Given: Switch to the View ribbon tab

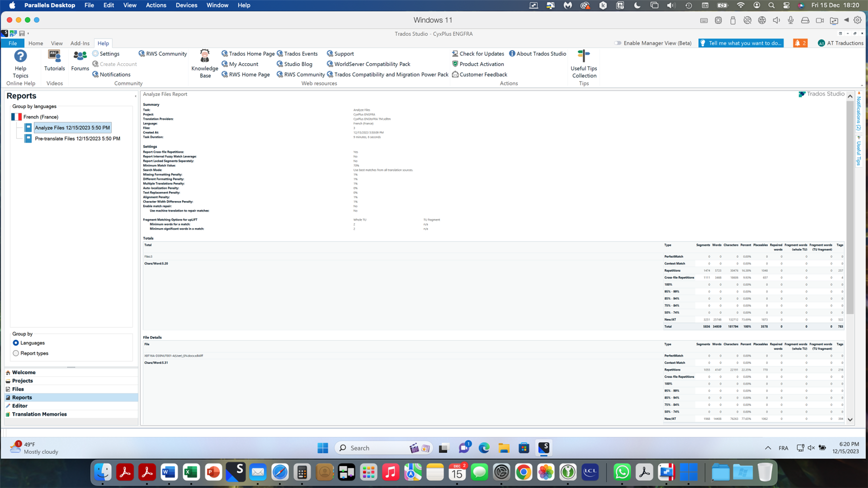Looking at the screenshot, I should (57, 43).
